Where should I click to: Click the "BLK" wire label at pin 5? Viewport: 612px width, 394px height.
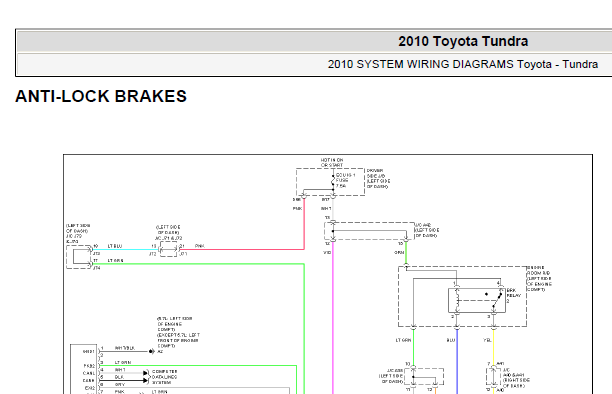(119, 377)
